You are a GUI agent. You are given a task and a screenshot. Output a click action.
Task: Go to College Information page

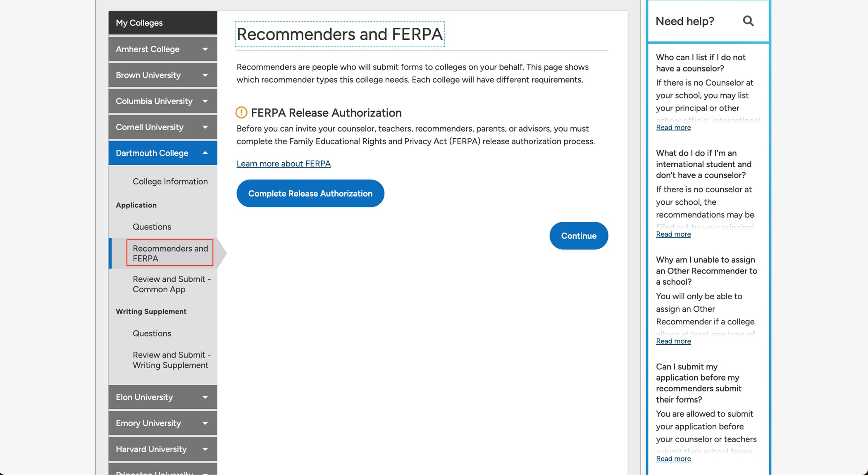click(x=170, y=181)
